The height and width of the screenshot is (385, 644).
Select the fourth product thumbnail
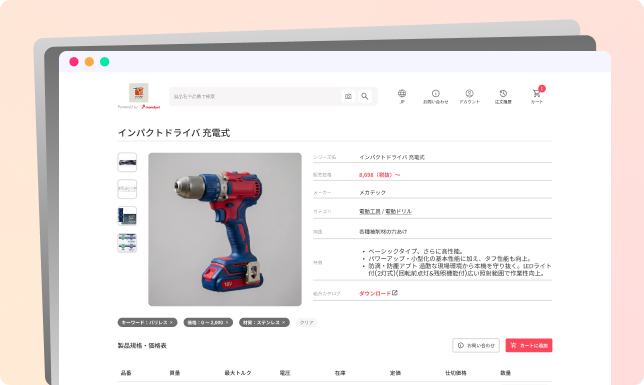tap(127, 243)
